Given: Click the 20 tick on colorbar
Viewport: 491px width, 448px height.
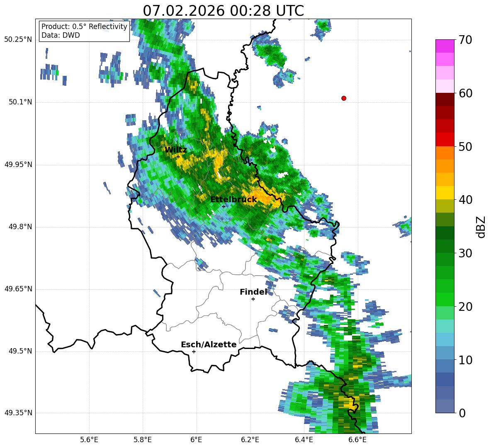Looking at the screenshot, I should [x=465, y=307].
